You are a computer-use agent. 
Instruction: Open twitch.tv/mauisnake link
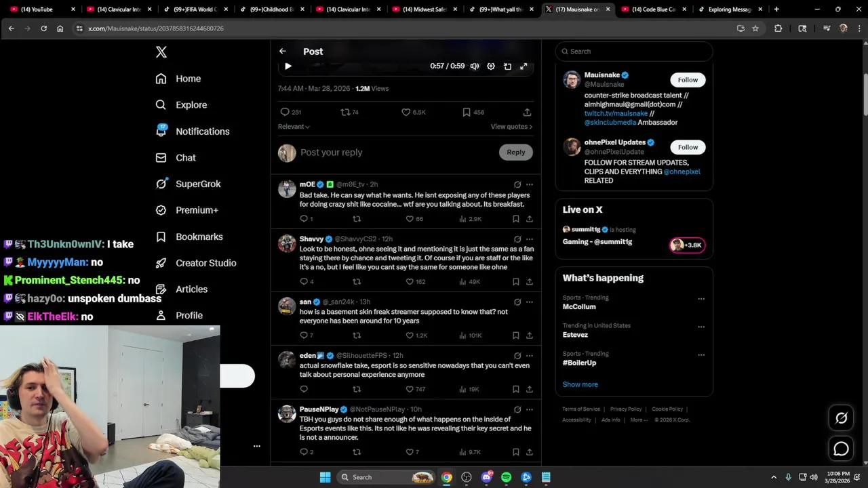tap(616, 113)
